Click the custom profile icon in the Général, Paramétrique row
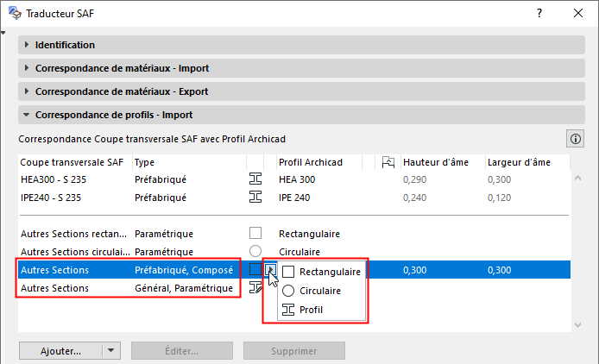Image resolution: width=599 pixels, height=364 pixels. pyautogui.click(x=255, y=287)
